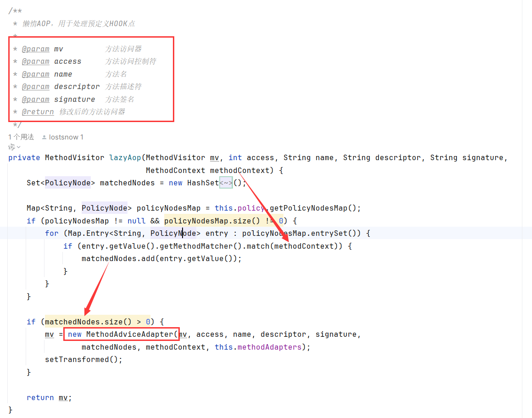Click the @param tag for descriptor
This screenshot has height=418, width=532.
(35, 87)
